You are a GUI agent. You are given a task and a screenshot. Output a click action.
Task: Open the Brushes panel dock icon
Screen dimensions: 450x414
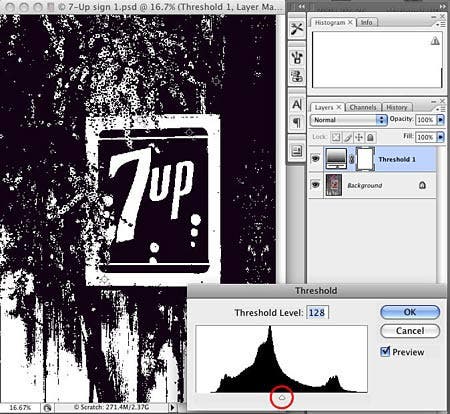click(x=296, y=57)
